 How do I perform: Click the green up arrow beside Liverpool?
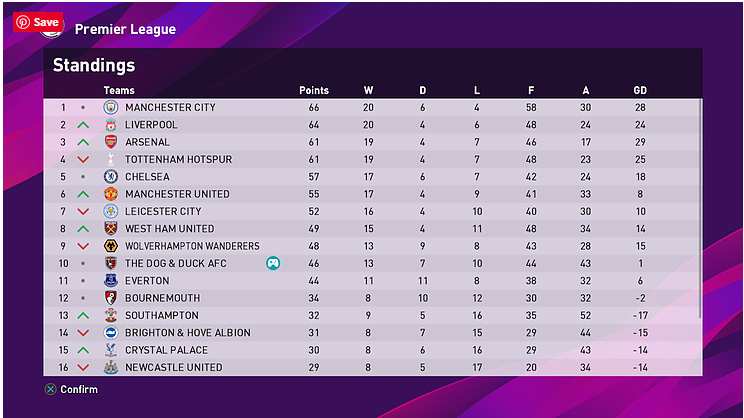[x=83, y=125]
